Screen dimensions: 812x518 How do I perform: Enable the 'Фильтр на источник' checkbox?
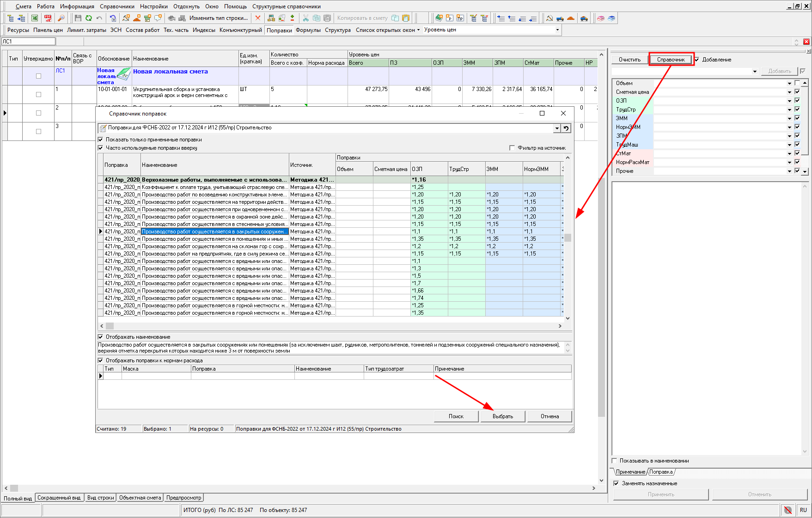point(512,148)
